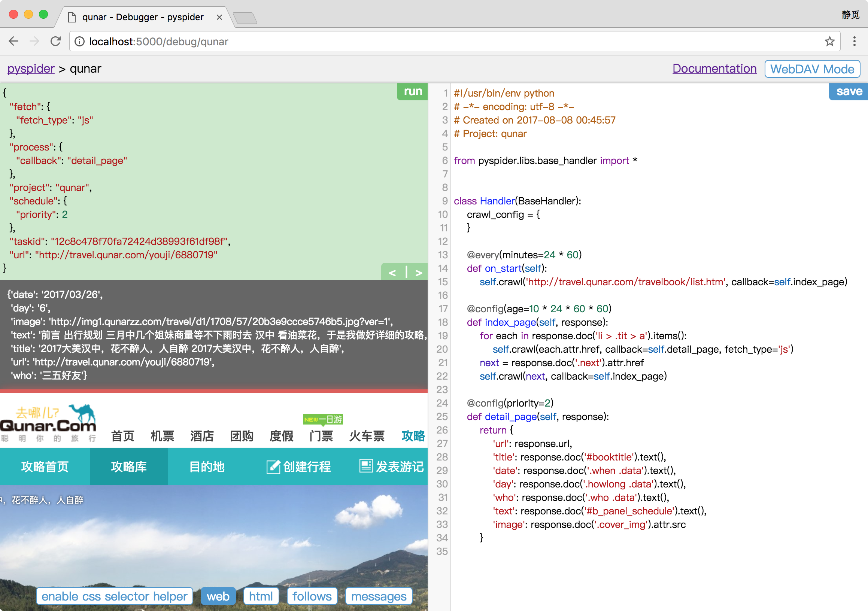Switch to html view tab
The image size is (868, 611).
pos(261,596)
